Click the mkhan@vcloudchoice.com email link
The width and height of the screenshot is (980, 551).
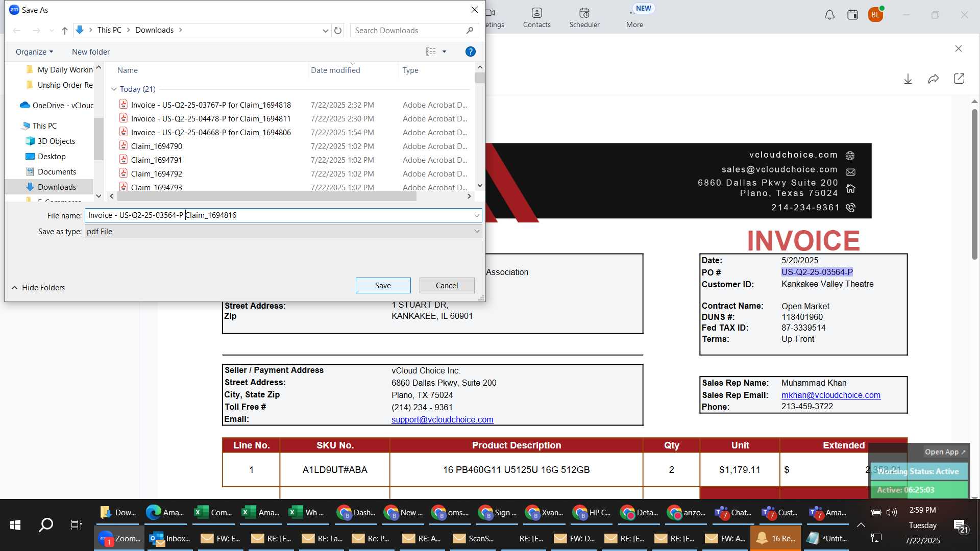(x=830, y=395)
